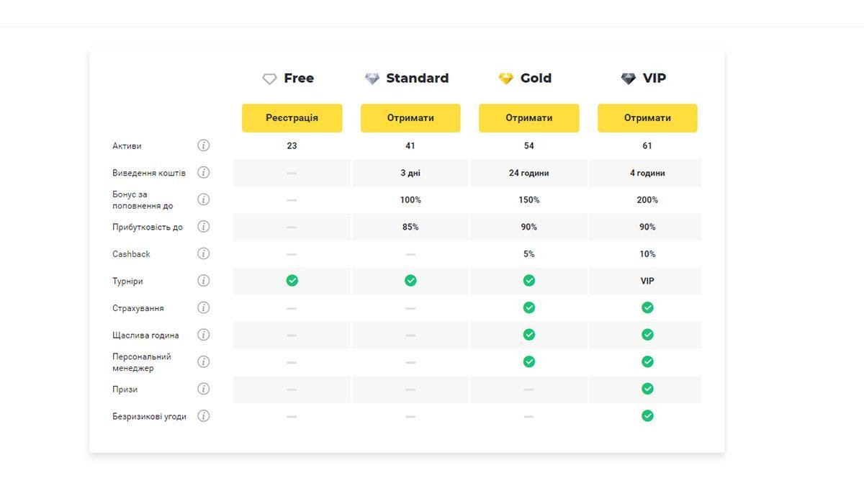This screenshot has height=504, width=864.
Task: Click info icon next to Щаслива година
Action: pos(203,335)
